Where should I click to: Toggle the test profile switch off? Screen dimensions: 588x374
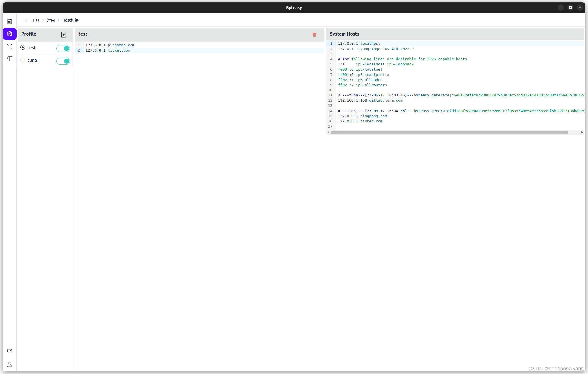(63, 48)
